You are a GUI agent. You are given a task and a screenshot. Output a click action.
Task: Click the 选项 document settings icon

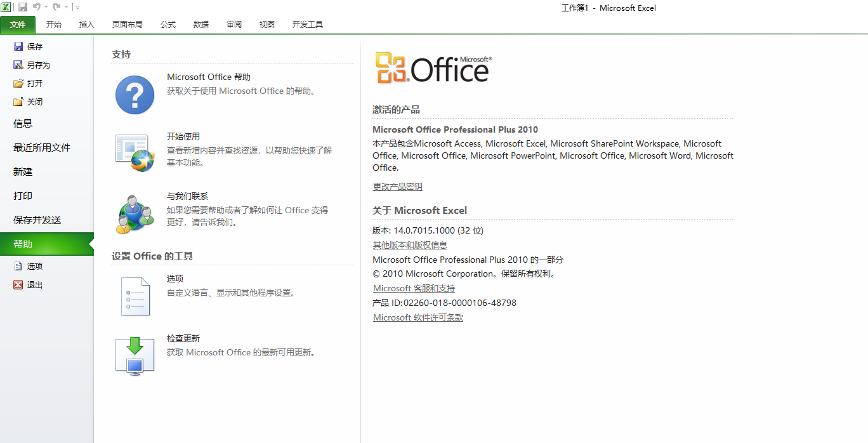(135, 296)
